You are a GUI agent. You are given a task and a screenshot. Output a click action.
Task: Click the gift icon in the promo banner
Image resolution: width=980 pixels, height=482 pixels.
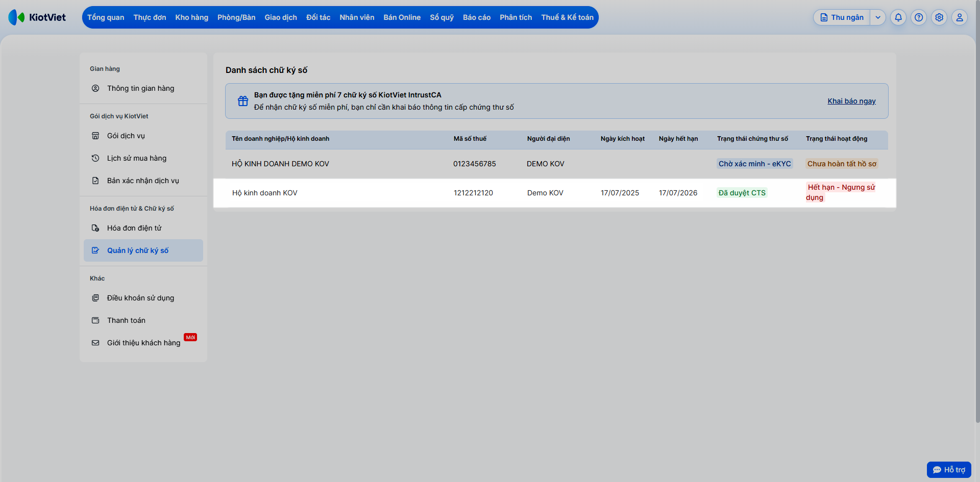(243, 101)
